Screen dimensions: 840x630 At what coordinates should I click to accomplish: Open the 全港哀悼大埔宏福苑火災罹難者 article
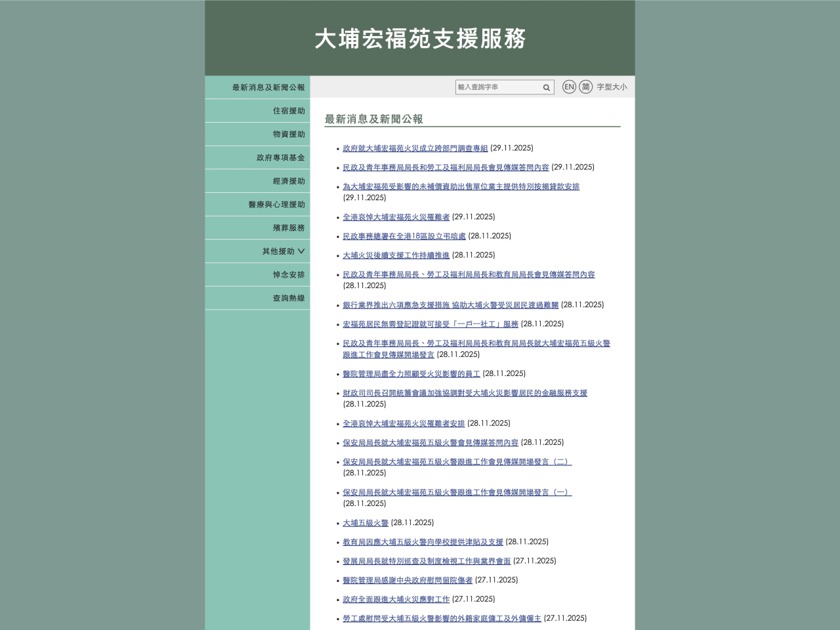pyautogui.click(x=397, y=217)
